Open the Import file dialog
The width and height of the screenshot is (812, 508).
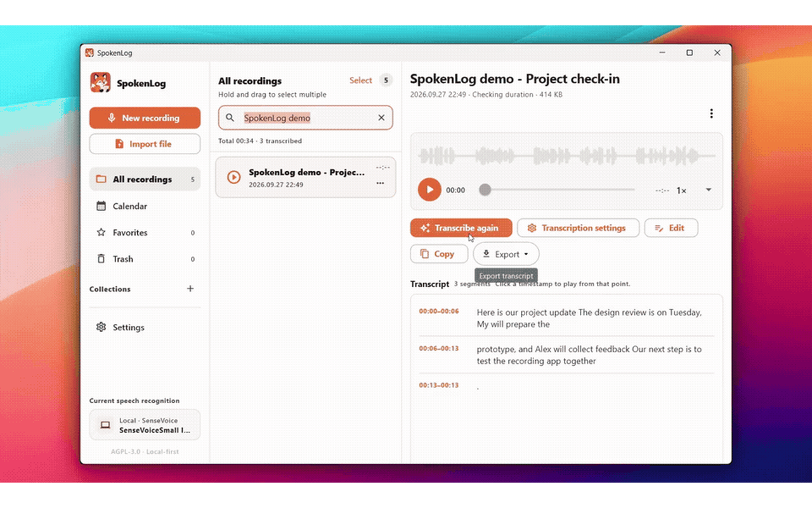pos(145,144)
